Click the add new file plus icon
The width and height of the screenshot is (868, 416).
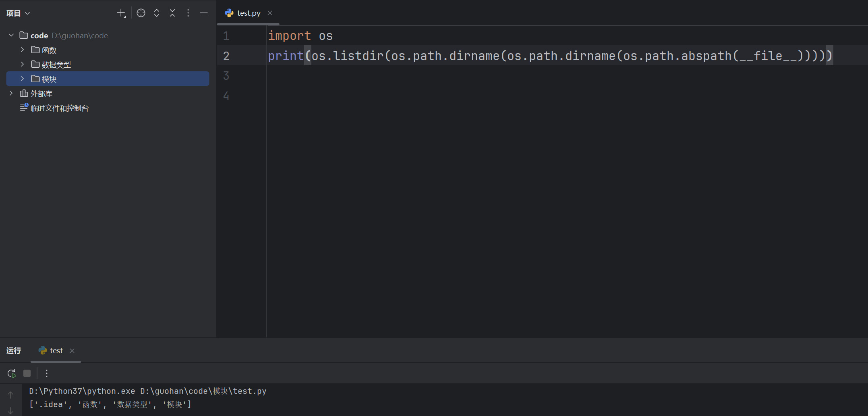coord(121,13)
